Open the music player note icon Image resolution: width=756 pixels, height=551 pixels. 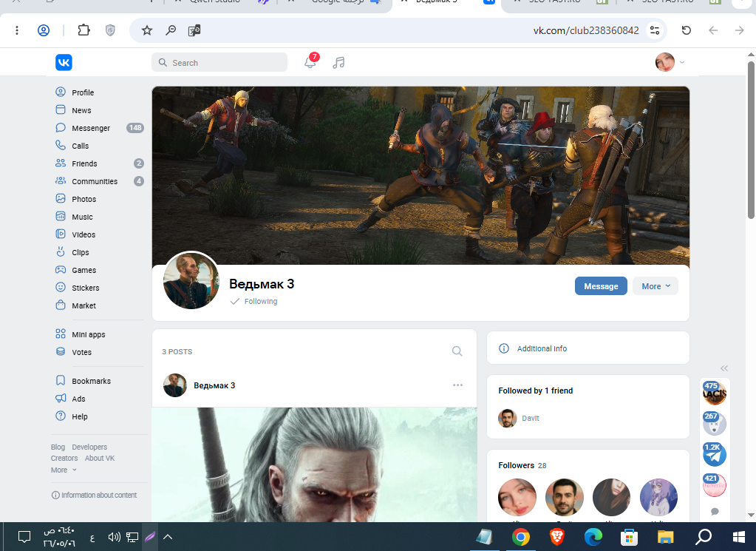(338, 62)
